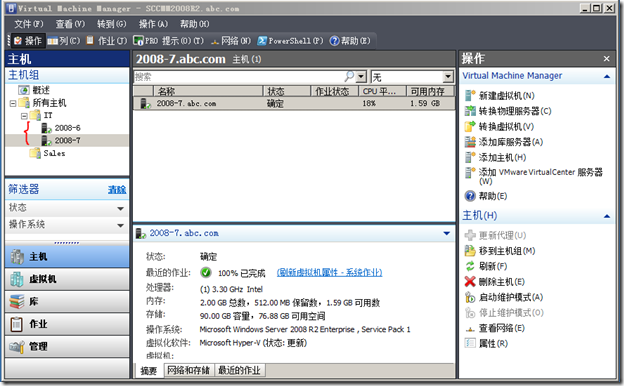This screenshot has height=386, width=624.
Task: Click the 转换虚拟机(V) icon
Action: pyautogui.click(x=470, y=127)
